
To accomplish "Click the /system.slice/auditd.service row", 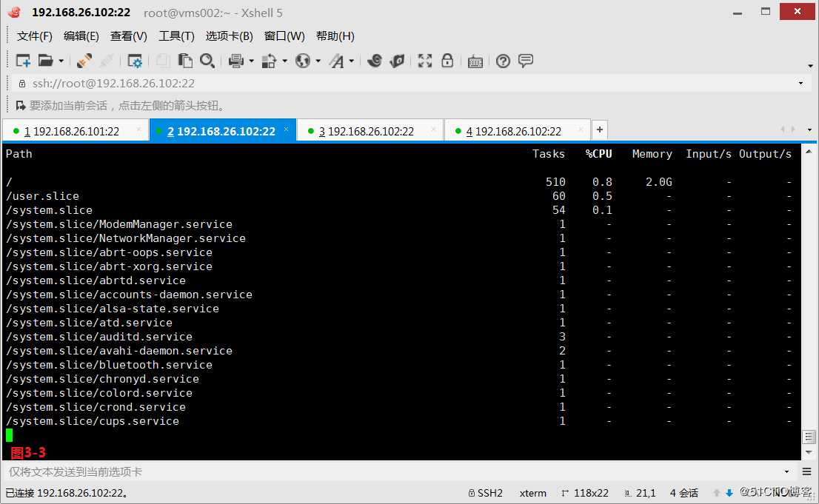I will coord(401,337).
